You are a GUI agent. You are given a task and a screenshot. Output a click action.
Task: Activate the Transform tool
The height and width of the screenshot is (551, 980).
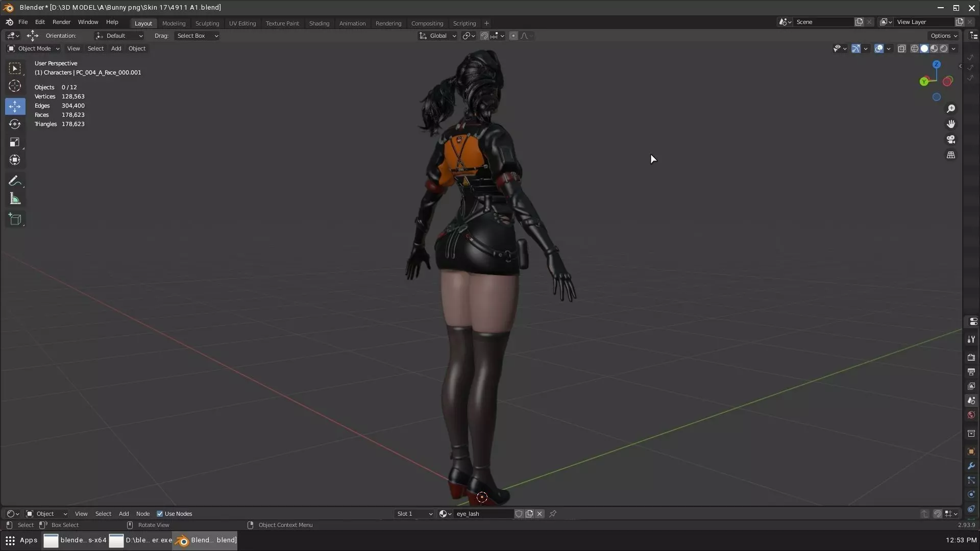pyautogui.click(x=15, y=160)
